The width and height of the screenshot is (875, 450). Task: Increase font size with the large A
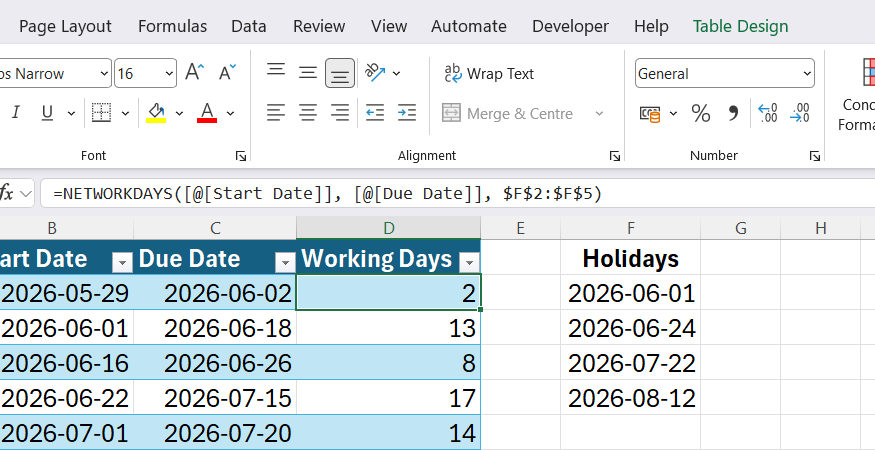[x=195, y=73]
